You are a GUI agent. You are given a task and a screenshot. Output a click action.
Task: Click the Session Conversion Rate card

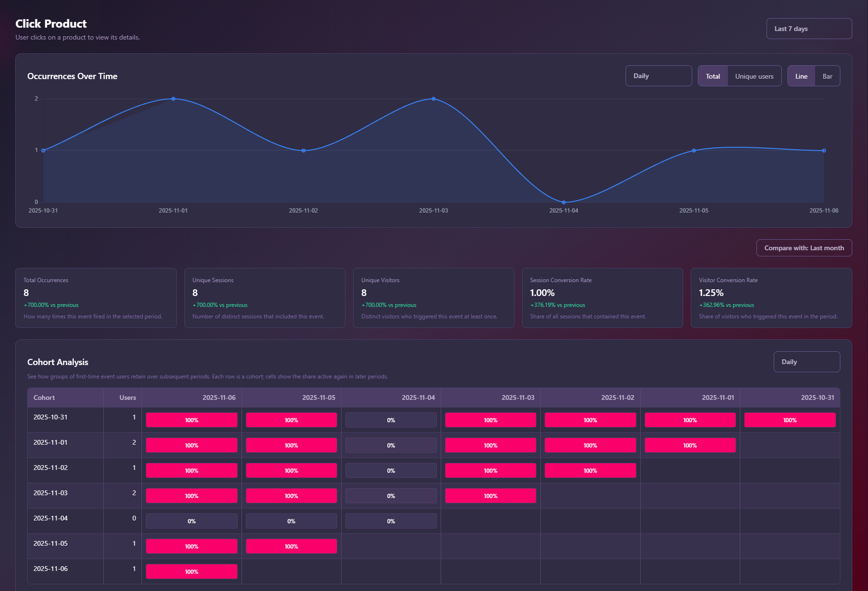click(602, 298)
